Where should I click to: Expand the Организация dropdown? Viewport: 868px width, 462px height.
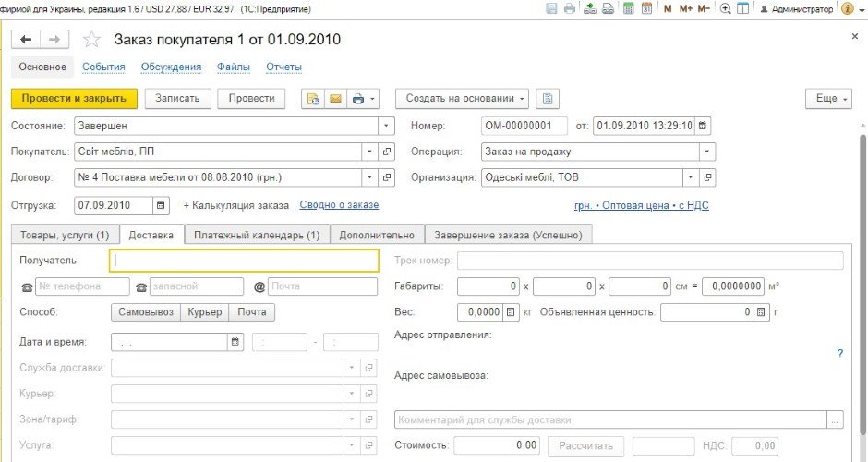pos(690,177)
